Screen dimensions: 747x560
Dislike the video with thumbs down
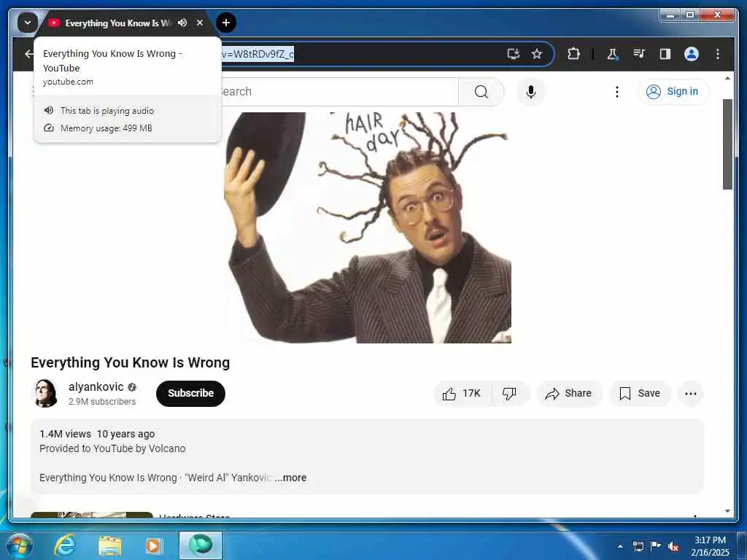(509, 393)
